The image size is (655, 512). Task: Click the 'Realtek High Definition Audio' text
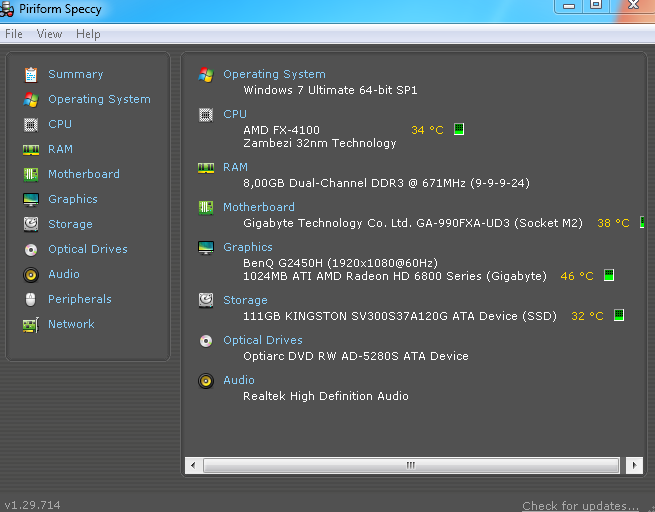pyautogui.click(x=326, y=396)
